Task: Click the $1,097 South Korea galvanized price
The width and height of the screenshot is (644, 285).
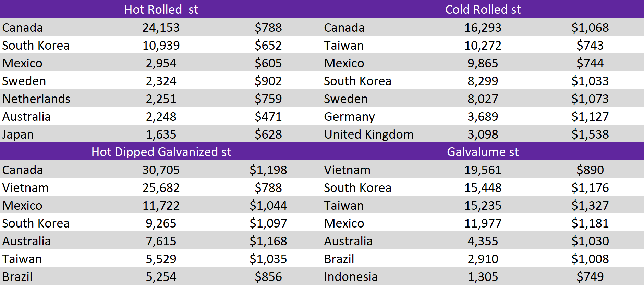Action: [268, 223]
